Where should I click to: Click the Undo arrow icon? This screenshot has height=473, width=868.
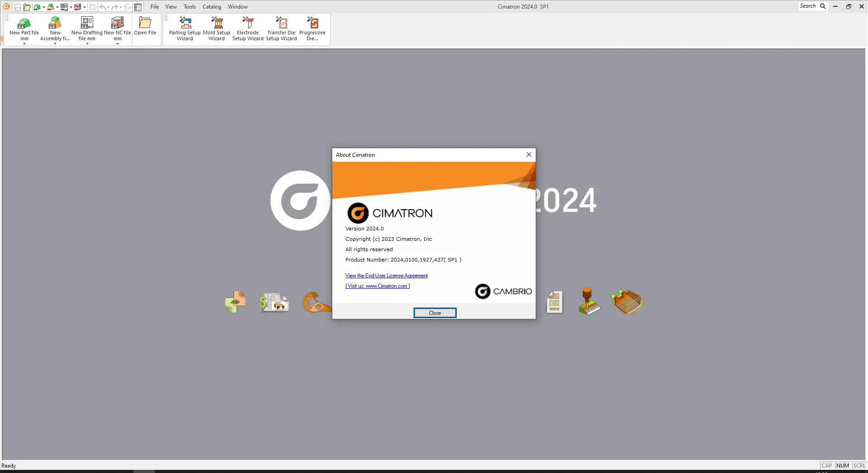[x=103, y=7]
